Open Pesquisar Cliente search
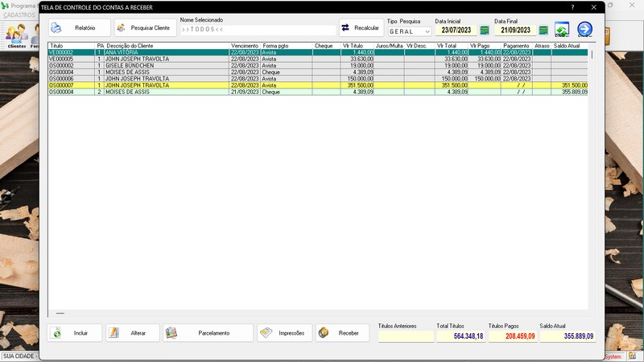Image resolution: width=644 pixels, height=362 pixels. [145, 28]
